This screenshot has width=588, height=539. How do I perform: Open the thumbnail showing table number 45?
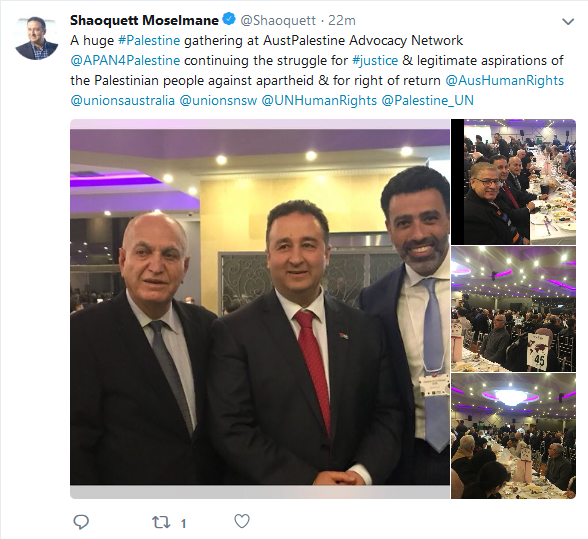pyautogui.click(x=513, y=309)
